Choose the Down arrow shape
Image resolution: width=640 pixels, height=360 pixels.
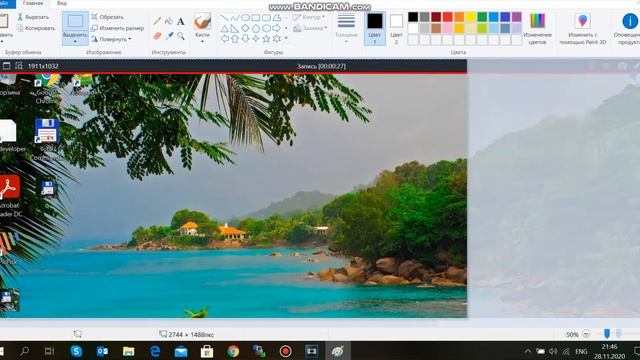pos(245,39)
